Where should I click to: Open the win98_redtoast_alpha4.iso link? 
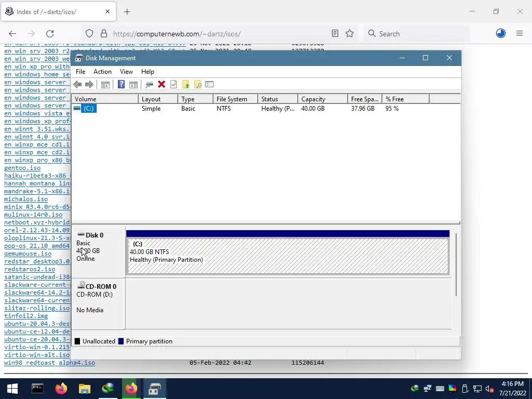[x=49, y=363]
